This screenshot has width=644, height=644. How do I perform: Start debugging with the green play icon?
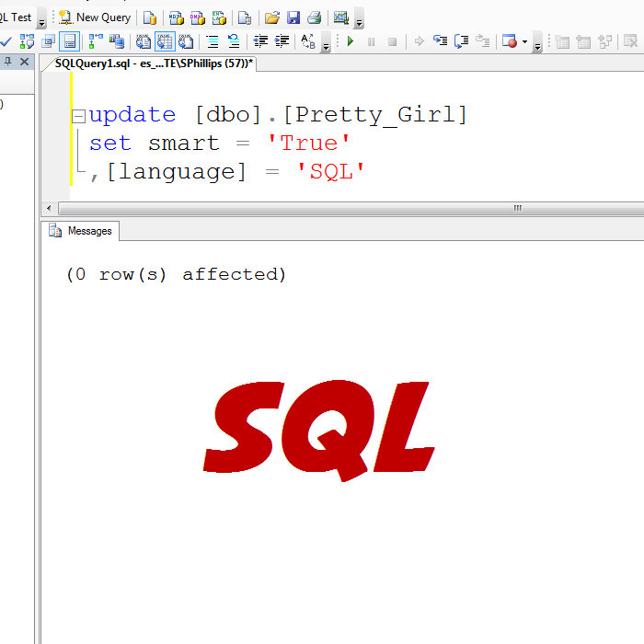(351, 41)
